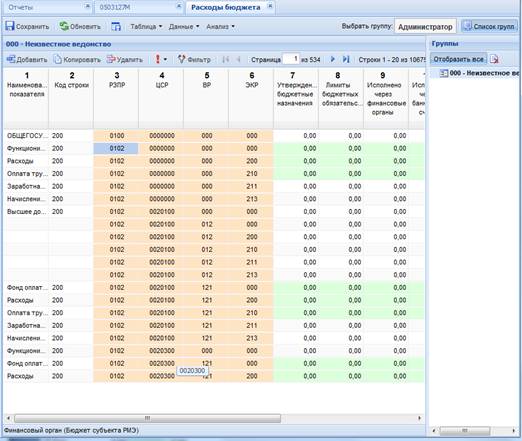Expand the Анализ dropdown menu
Screen dimensions: 522x441
click(220, 26)
